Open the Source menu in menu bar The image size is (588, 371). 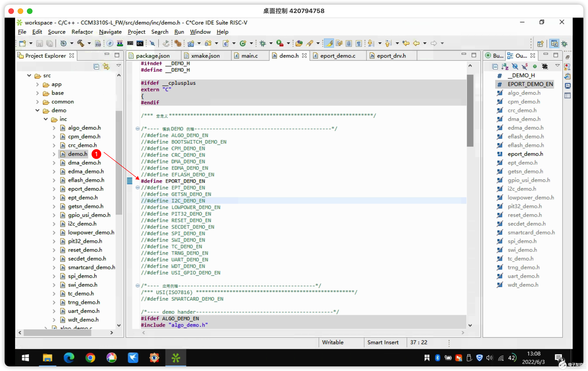pyautogui.click(x=56, y=32)
